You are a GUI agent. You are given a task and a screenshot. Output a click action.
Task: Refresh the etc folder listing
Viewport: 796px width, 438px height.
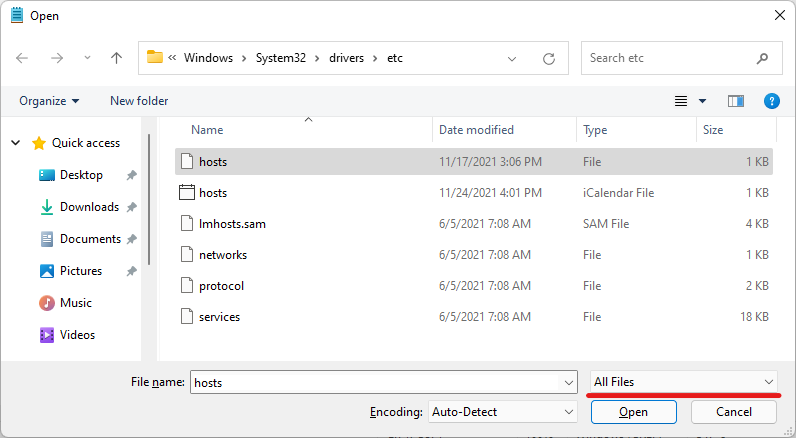(x=549, y=58)
